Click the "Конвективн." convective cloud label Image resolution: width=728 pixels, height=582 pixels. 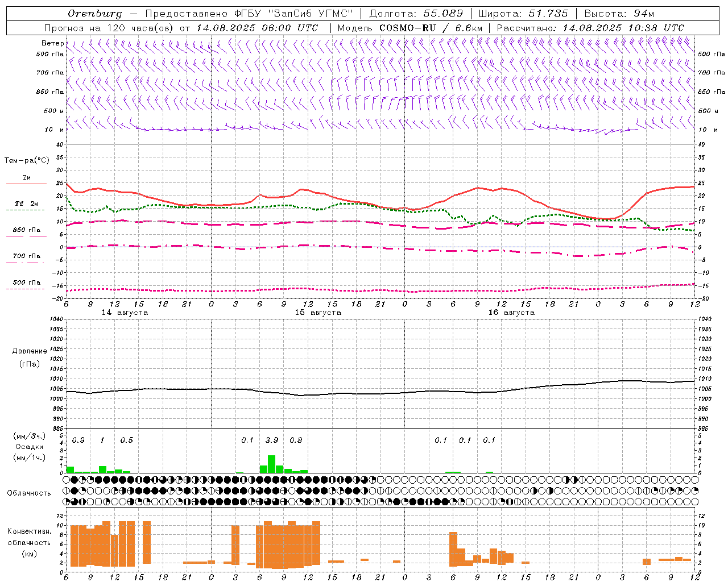[x=30, y=531]
